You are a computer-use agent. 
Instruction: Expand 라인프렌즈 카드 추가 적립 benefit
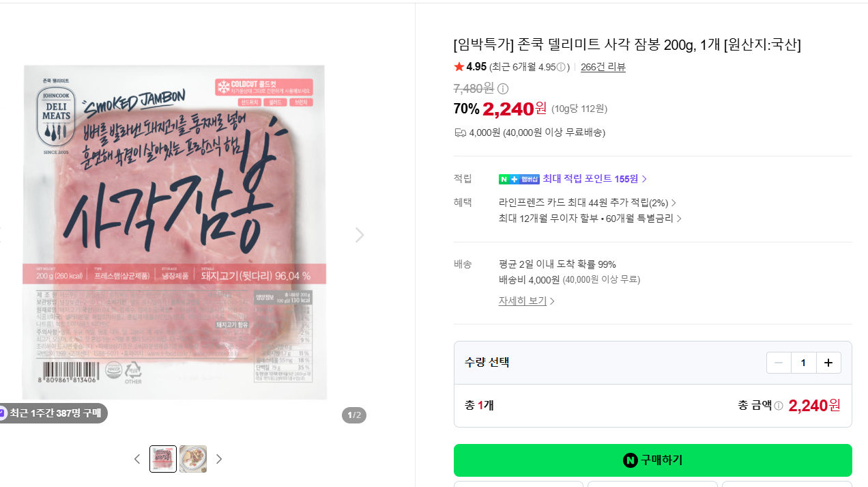click(588, 203)
